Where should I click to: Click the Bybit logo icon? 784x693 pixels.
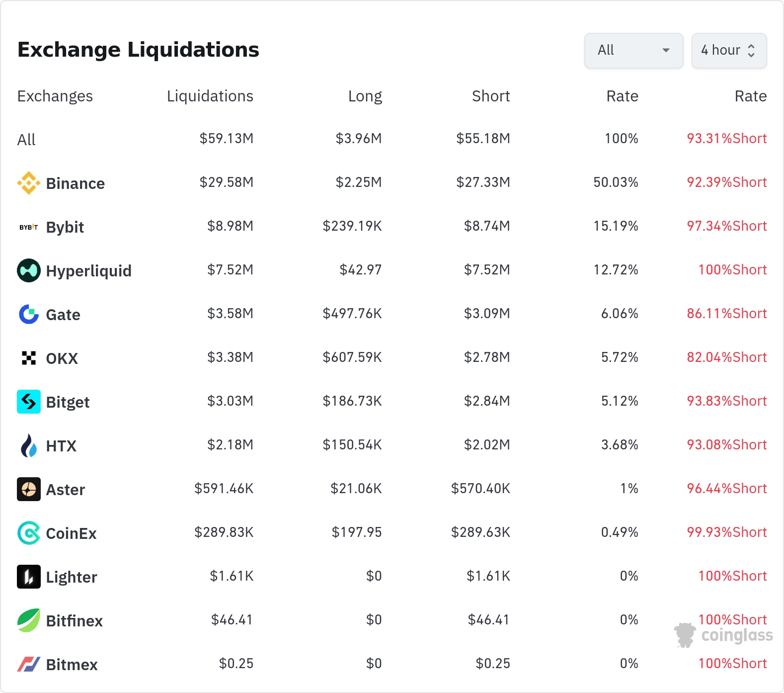(29, 227)
